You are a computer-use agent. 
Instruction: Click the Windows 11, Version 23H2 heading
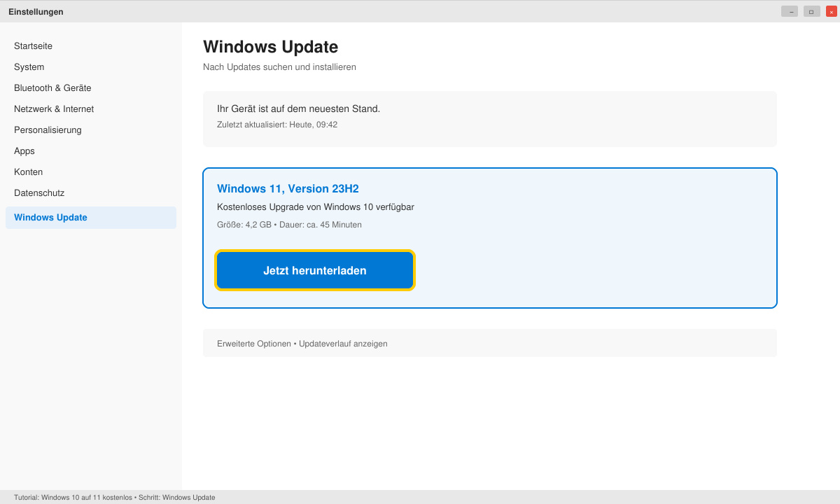coord(288,189)
